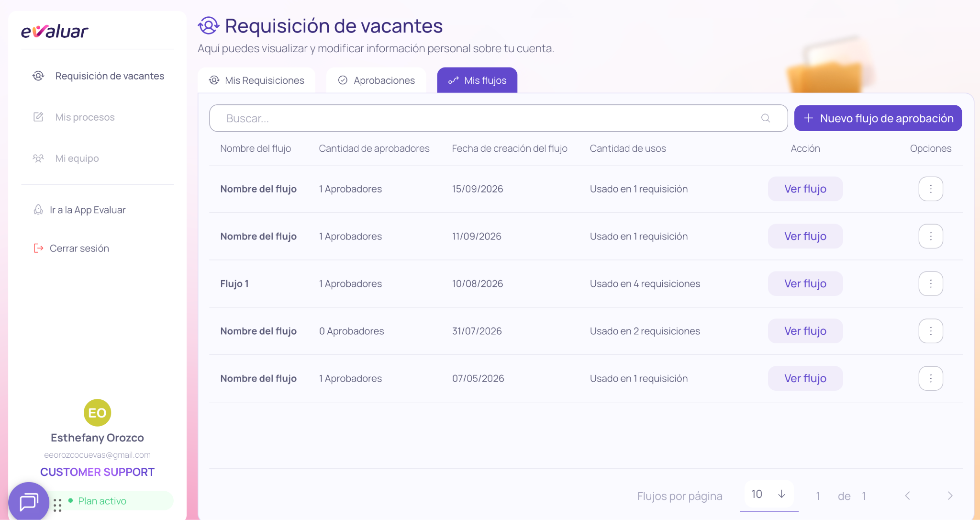The image size is (980, 520).
Task: Open the chat support bubble icon
Action: [29, 501]
